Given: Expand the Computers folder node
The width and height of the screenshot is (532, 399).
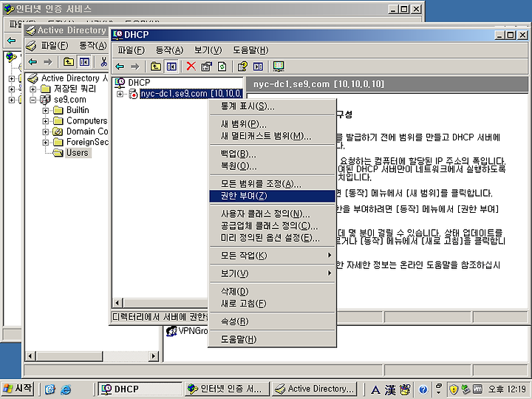Looking at the screenshot, I should coord(46,120).
